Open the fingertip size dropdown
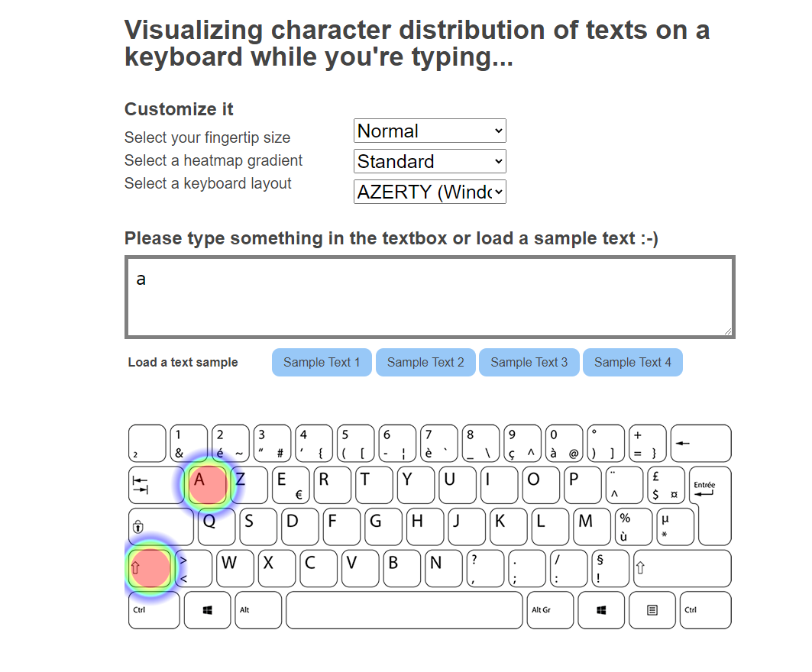The image size is (812, 672). tap(430, 131)
